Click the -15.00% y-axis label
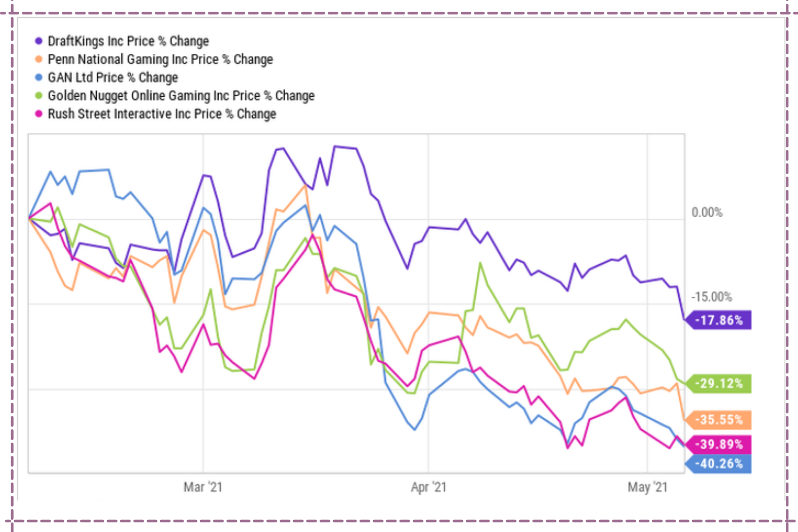This screenshot has height=532, width=798. pyautogui.click(x=711, y=297)
